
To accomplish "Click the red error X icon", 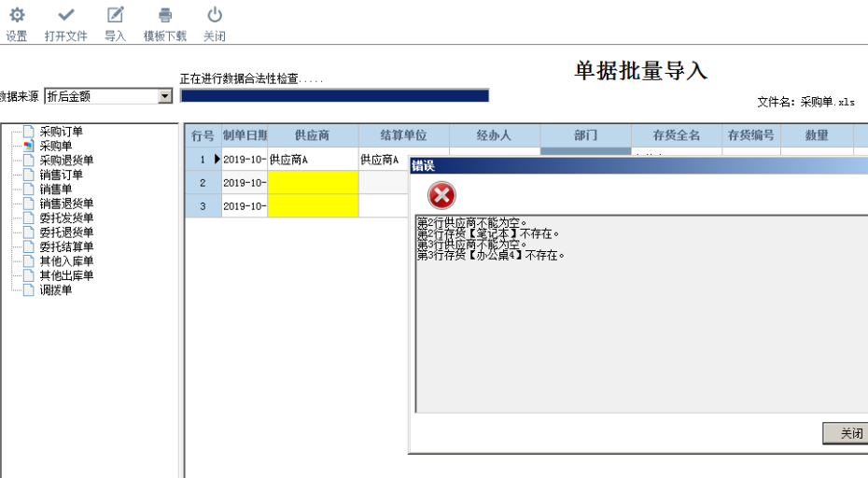I will 441,195.
